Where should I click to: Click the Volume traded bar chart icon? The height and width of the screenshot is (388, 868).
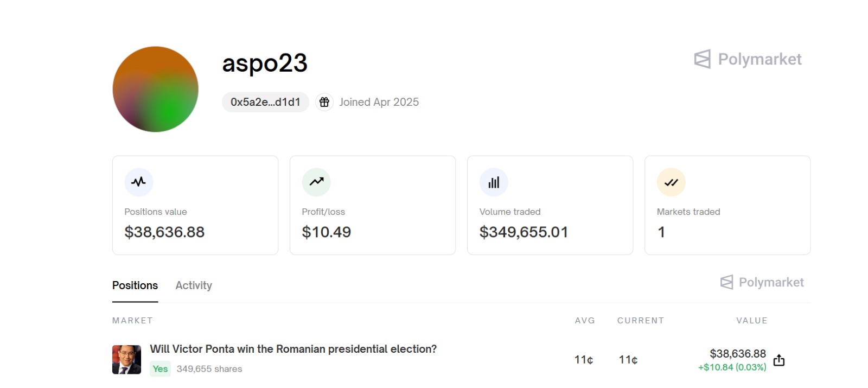494,182
